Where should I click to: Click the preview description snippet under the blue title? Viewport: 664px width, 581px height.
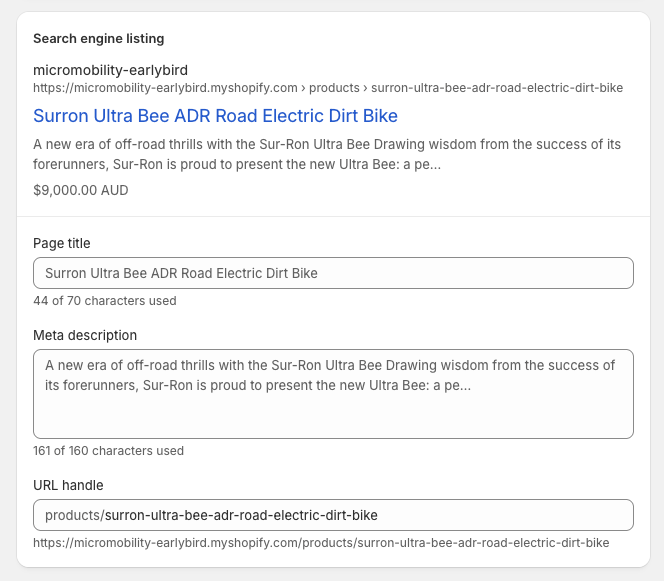pyautogui.click(x=327, y=154)
